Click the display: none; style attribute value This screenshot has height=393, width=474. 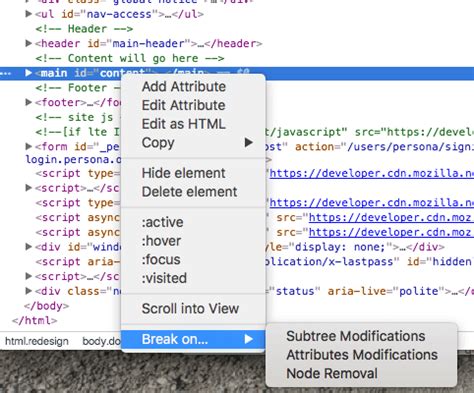click(x=340, y=247)
